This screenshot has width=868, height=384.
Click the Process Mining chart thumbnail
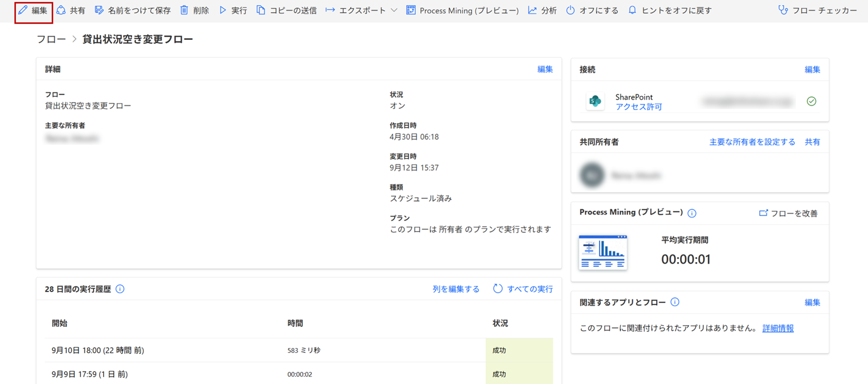coord(603,253)
